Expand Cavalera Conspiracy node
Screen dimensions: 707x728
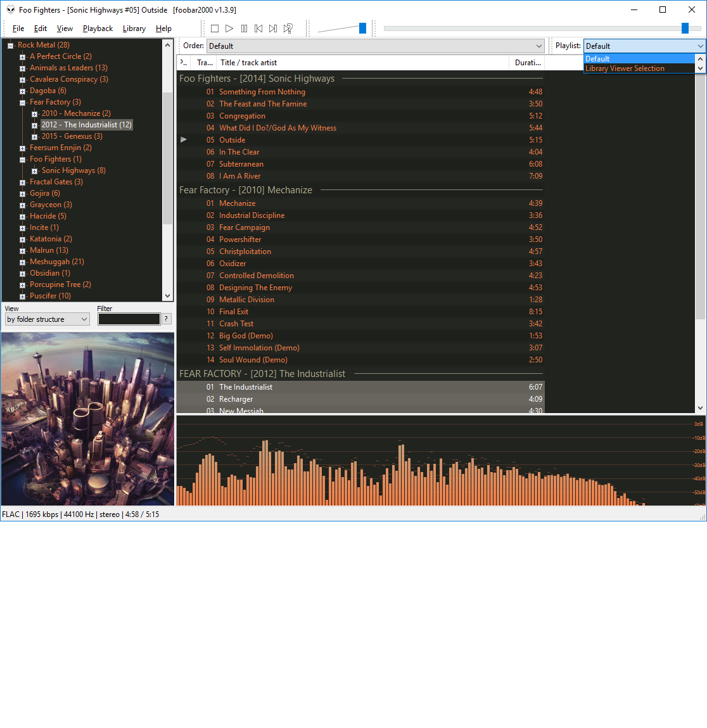(22, 80)
